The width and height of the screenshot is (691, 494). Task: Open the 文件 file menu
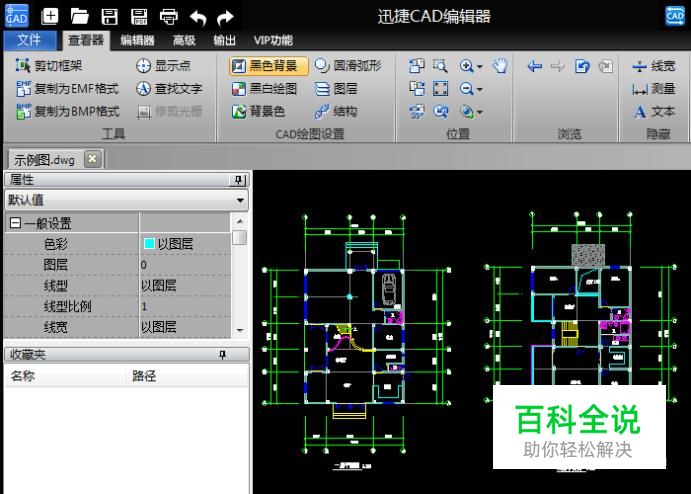(x=30, y=41)
